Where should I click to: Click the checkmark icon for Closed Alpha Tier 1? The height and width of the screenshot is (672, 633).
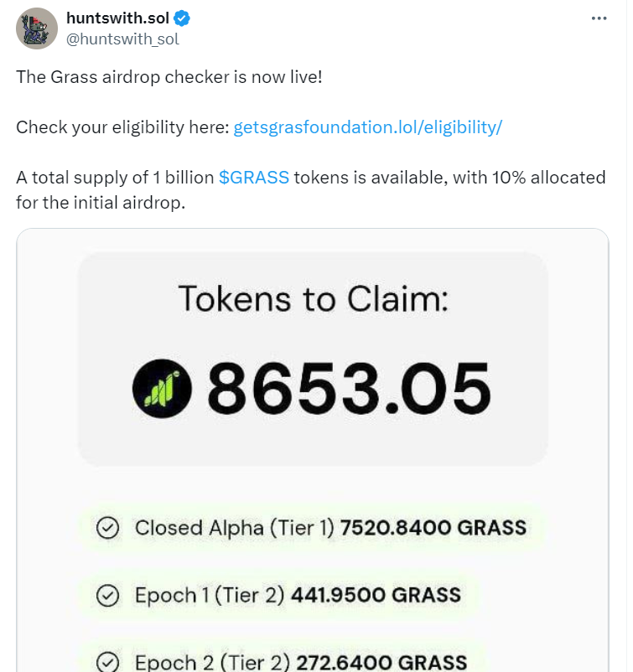106,528
